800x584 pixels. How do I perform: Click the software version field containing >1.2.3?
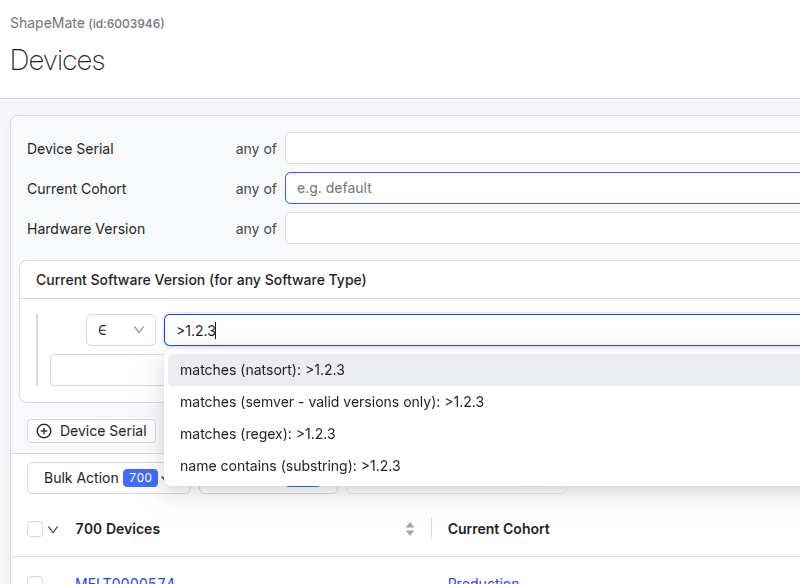[482, 330]
